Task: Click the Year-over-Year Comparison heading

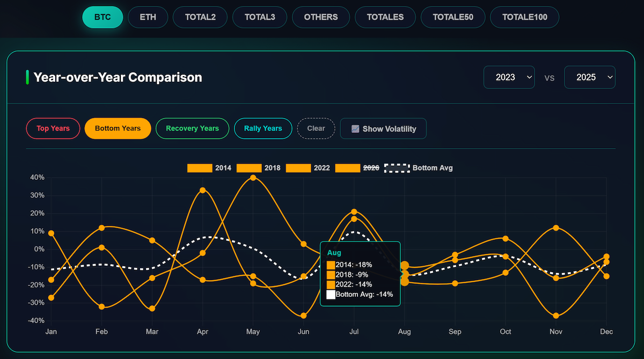Action: tap(118, 77)
